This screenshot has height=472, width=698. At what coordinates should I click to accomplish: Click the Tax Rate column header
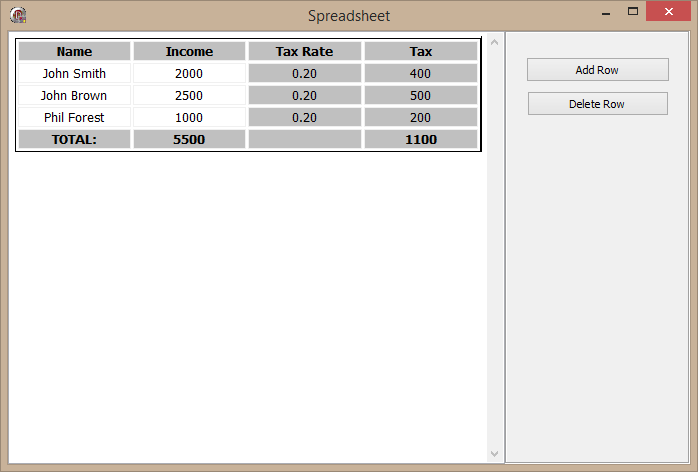click(304, 51)
